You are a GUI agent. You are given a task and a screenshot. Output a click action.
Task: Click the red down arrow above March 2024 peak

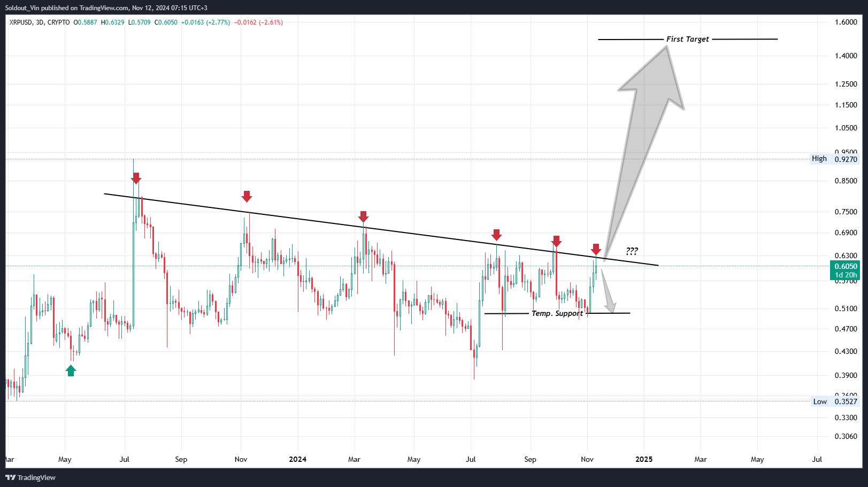(363, 217)
